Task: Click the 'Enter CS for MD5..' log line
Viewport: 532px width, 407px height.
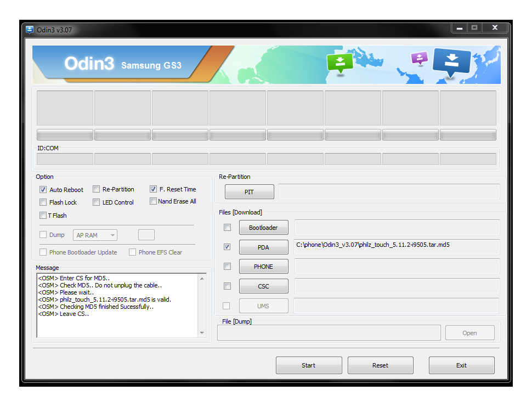Action: [x=73, y=278]
